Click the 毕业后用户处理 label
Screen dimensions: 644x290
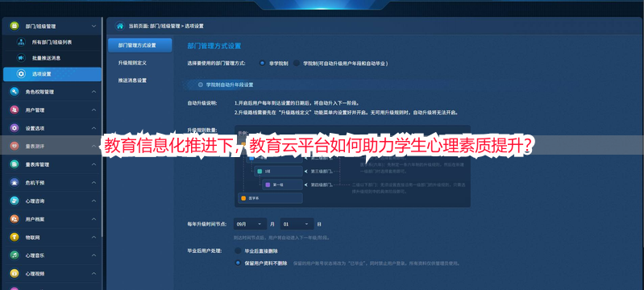click(x=204, y=251)
